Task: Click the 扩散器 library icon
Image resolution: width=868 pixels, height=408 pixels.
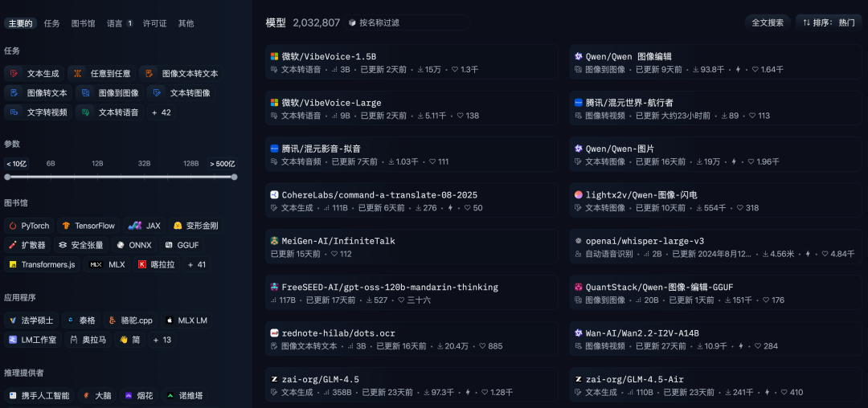Action: pos(12,245)
